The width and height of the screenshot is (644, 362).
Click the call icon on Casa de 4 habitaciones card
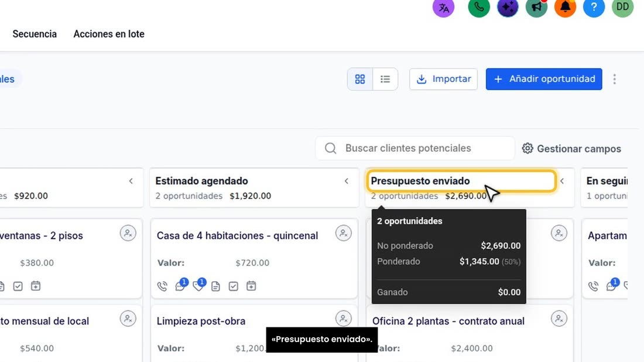click(162, 286)
